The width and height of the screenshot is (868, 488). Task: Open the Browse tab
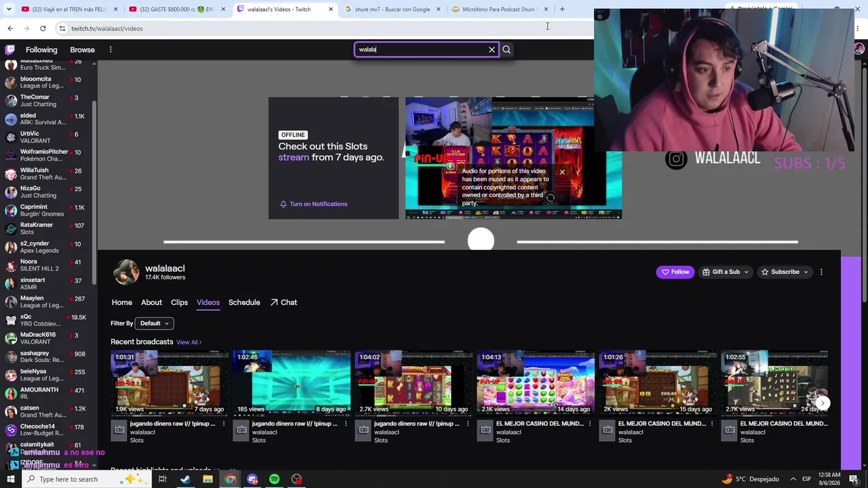(x=82, y=49)
